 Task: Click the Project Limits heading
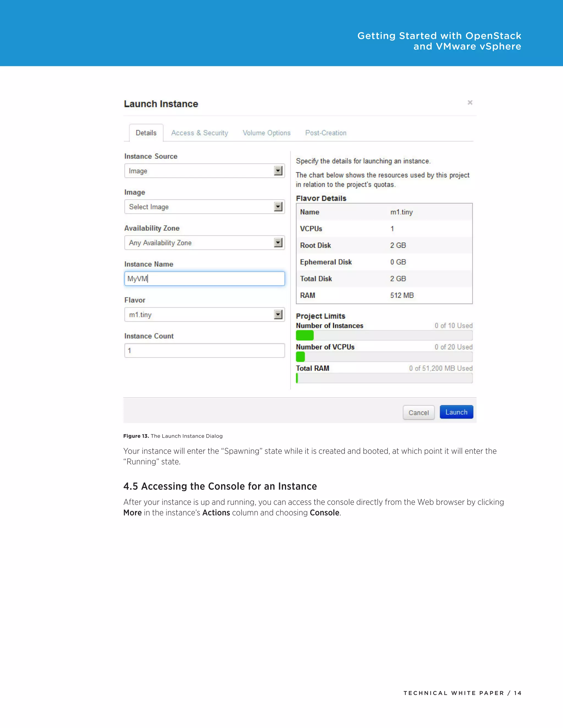coord(321,316)
